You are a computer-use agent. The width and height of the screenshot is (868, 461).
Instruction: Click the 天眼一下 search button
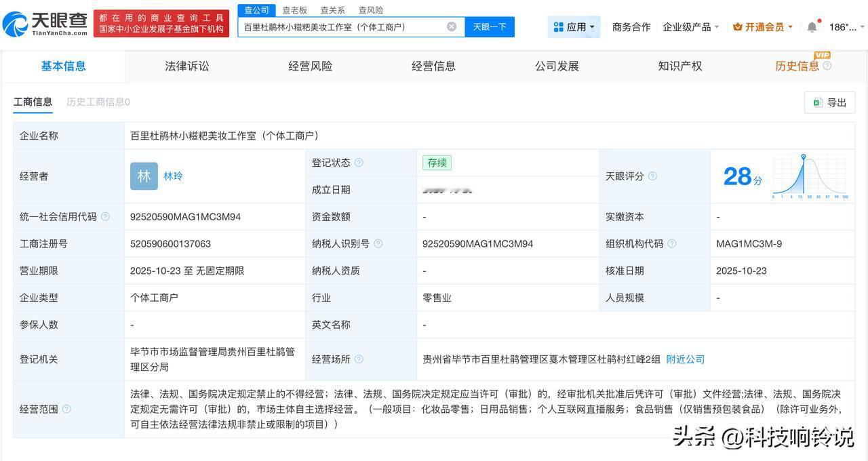point(490,27)
